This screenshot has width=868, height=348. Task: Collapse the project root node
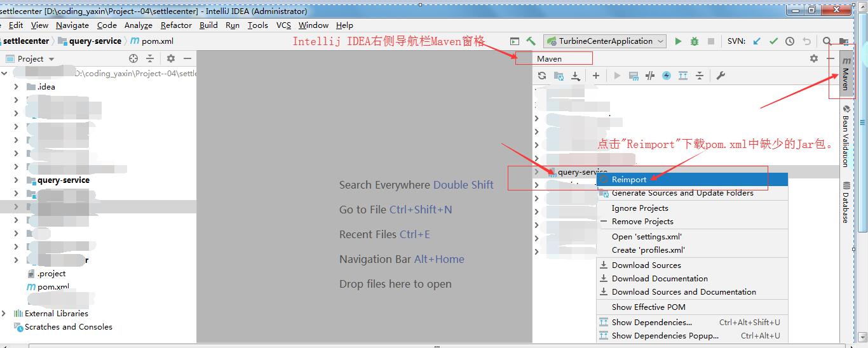pos(4,73)
